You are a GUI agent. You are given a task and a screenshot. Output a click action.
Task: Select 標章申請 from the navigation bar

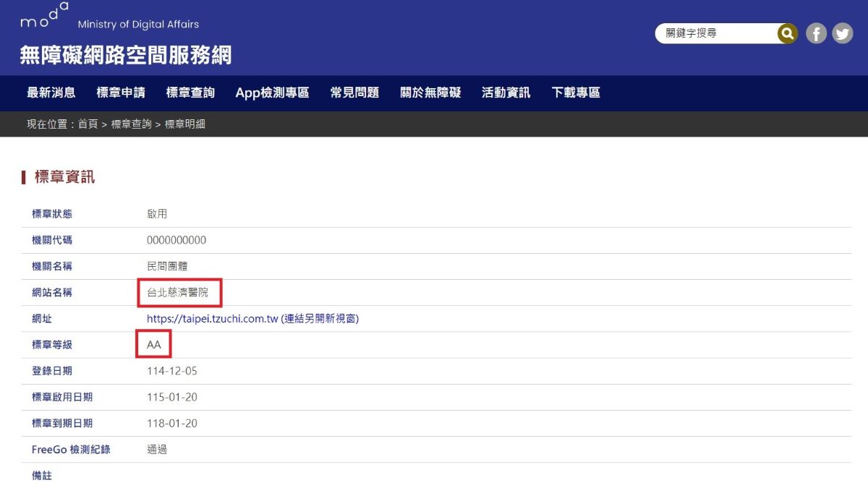tap(121, 93)
